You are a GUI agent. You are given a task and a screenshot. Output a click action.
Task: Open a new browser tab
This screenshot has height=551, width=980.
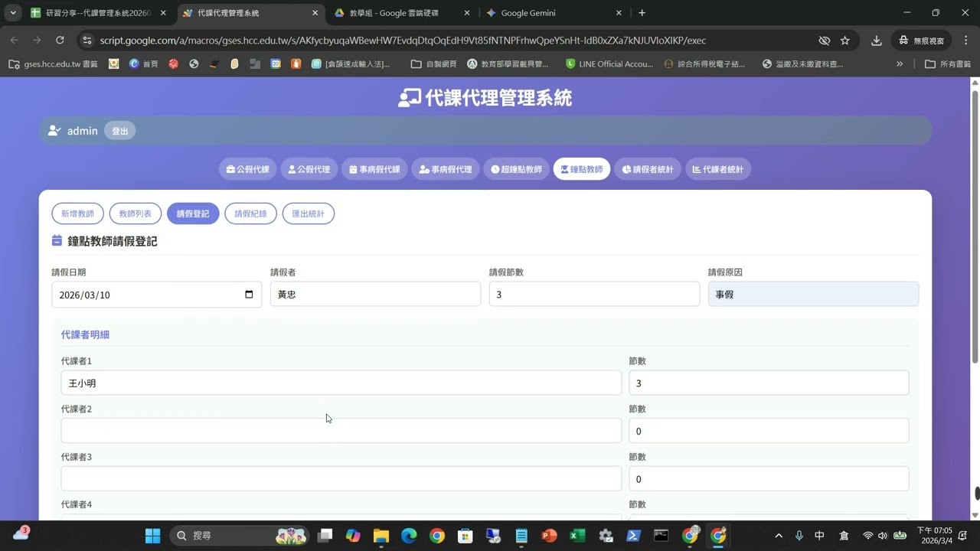(x=642, y=13)
